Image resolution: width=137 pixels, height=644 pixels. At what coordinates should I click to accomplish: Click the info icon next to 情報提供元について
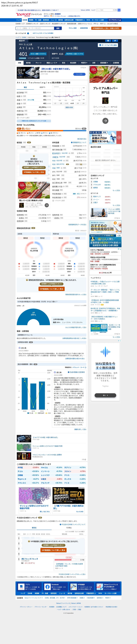click(72, 143)
